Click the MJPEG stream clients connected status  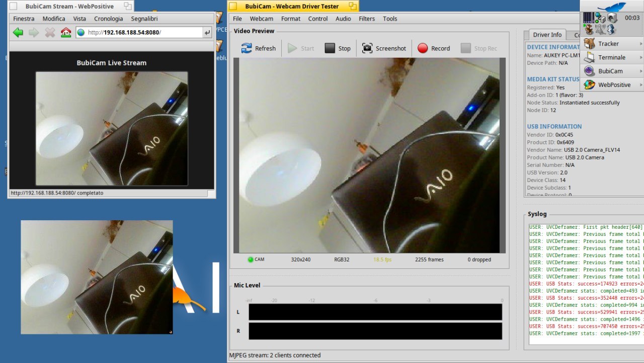tap(275, 355)
